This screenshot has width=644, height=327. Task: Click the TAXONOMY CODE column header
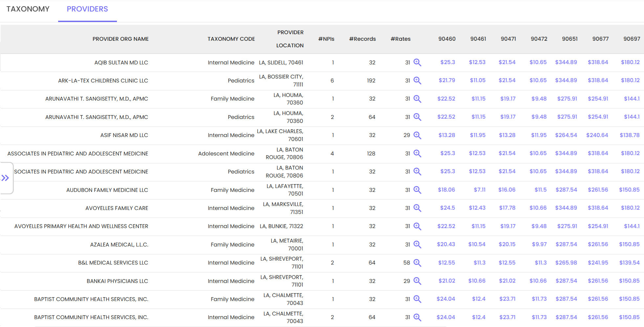[x=231, y=39]
